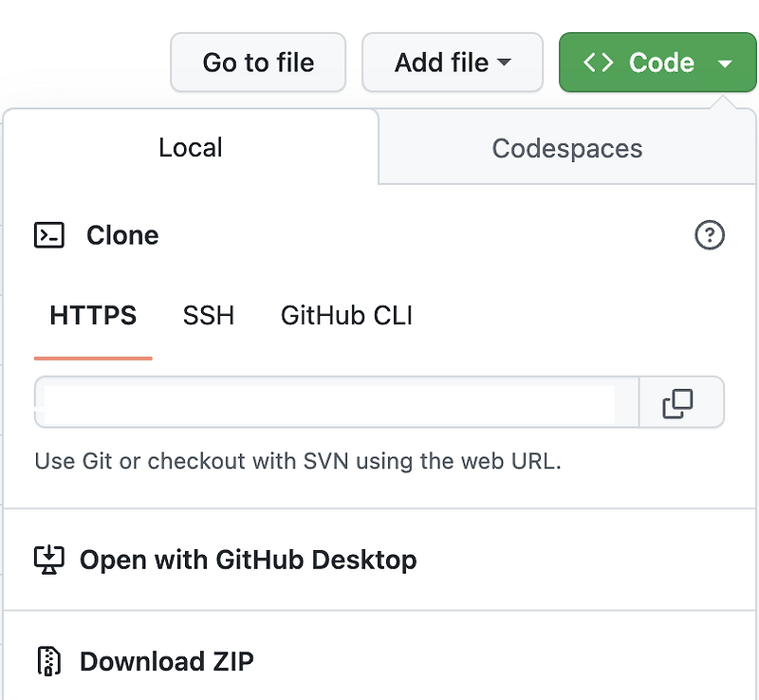Click the copy URL icon
Image resolution: width=759 pixels, height=700 pixels.
point(679,402)
